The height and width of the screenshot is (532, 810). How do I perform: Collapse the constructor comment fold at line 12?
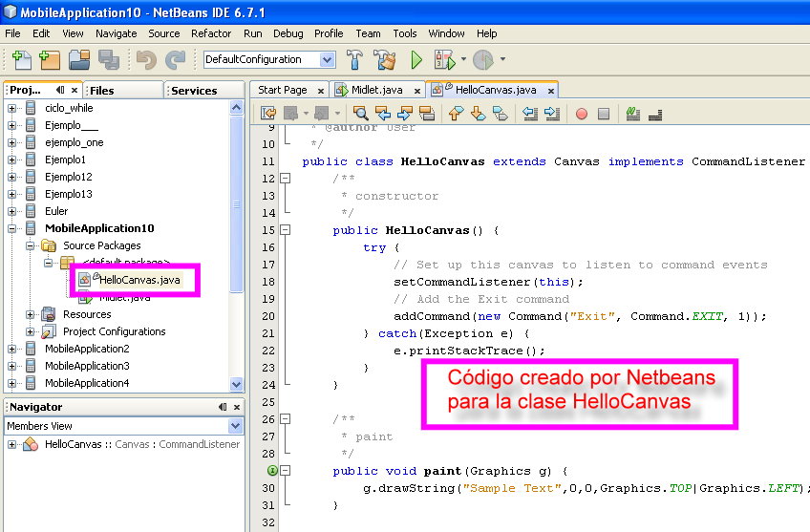(286, 179)
